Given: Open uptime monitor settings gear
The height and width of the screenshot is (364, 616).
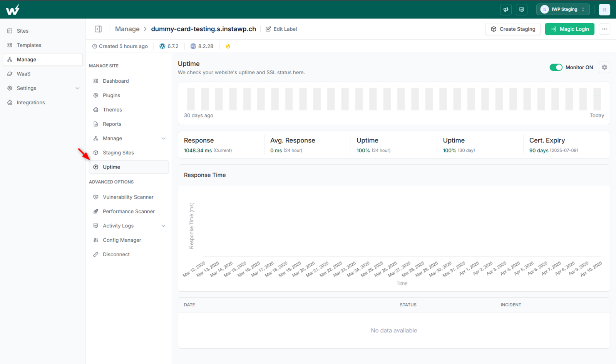Looking at the screenshot, I should [x=604, y=67].
